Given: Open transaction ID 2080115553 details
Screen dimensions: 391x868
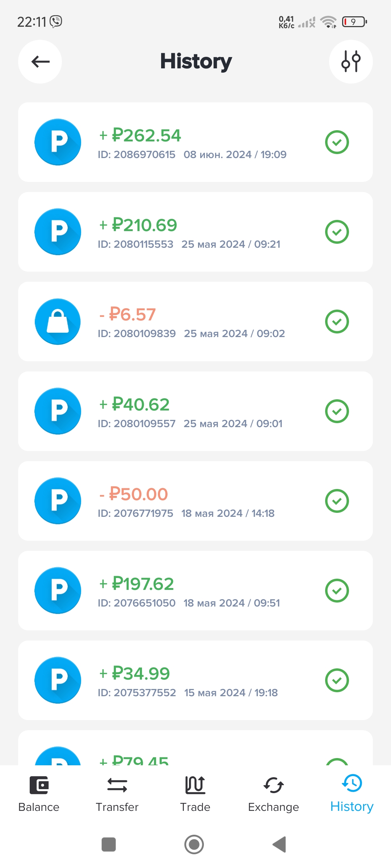Looking at the screenshot, I should (195, 232).
